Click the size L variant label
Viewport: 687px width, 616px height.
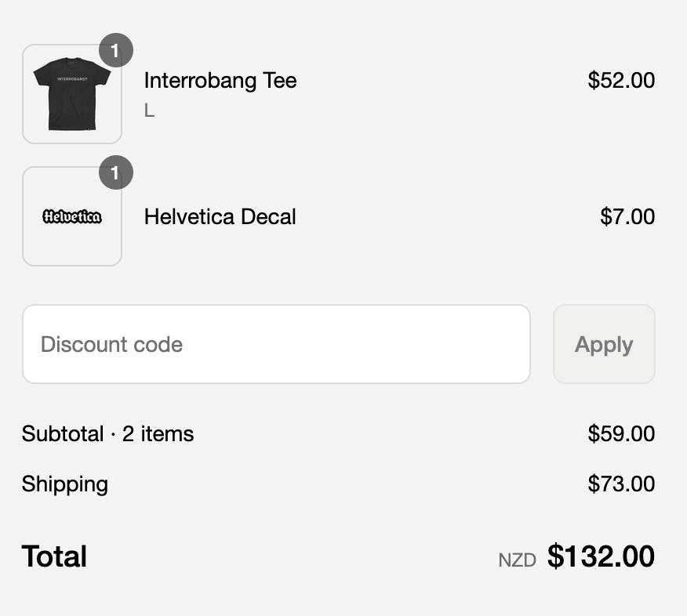[x=150, y=111]
